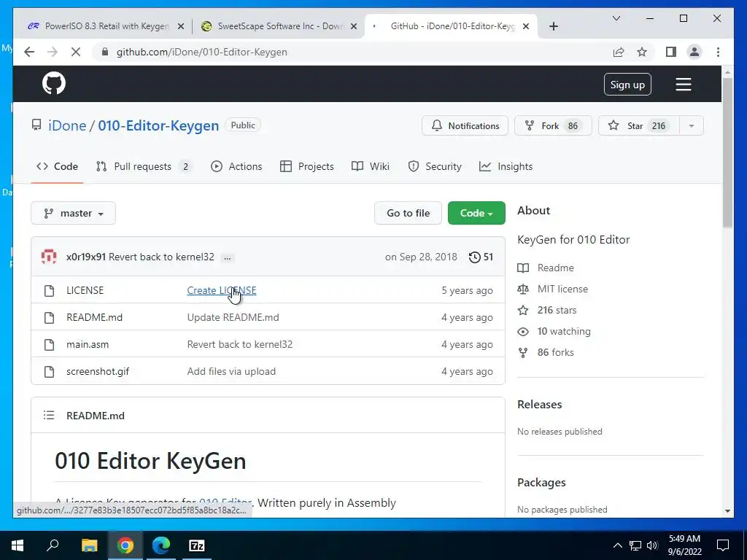Go back with browser back arrow
This screenshot has height=560, width=747.
(x=29, y=52)
